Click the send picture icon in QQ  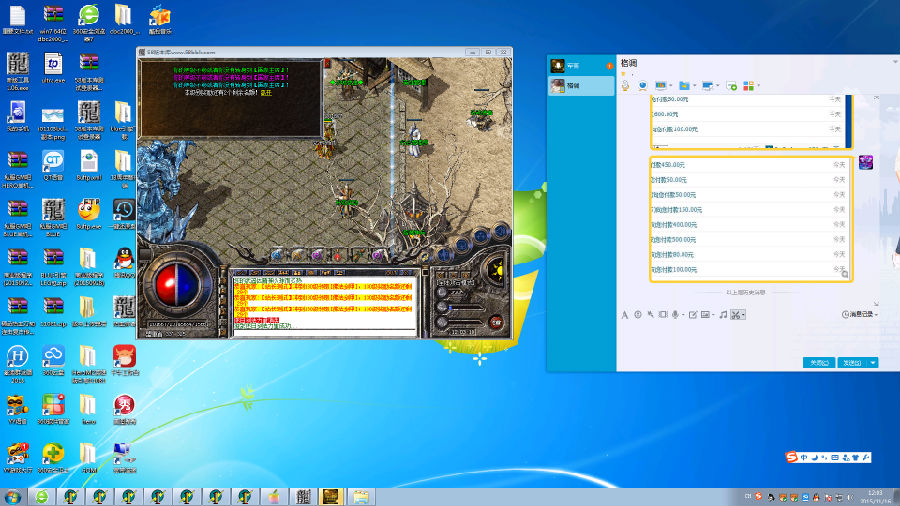(705, 314)
